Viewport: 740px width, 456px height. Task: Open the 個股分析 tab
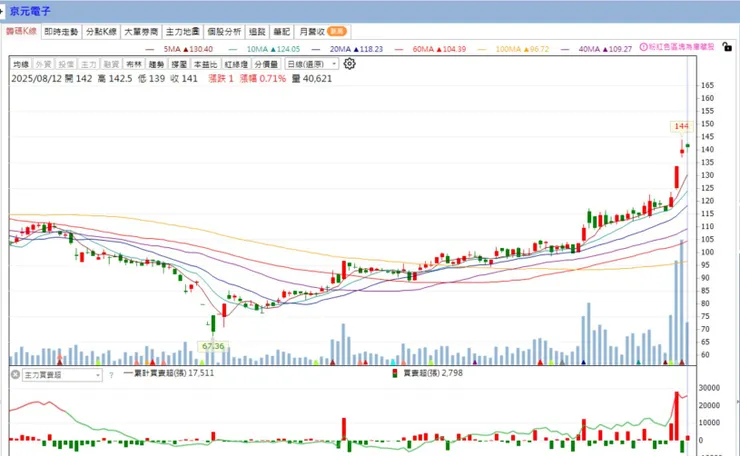224,32
